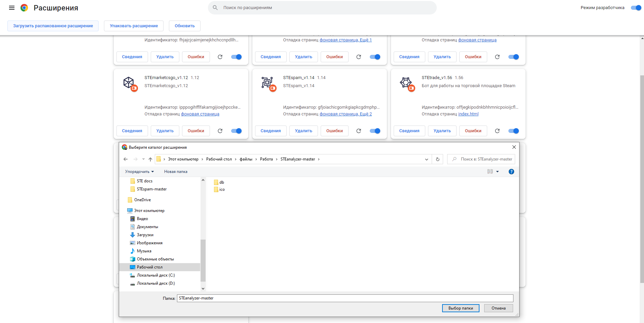Expand the address bar history dropdown
The image size is (644, 323).
tap(426, 159)
